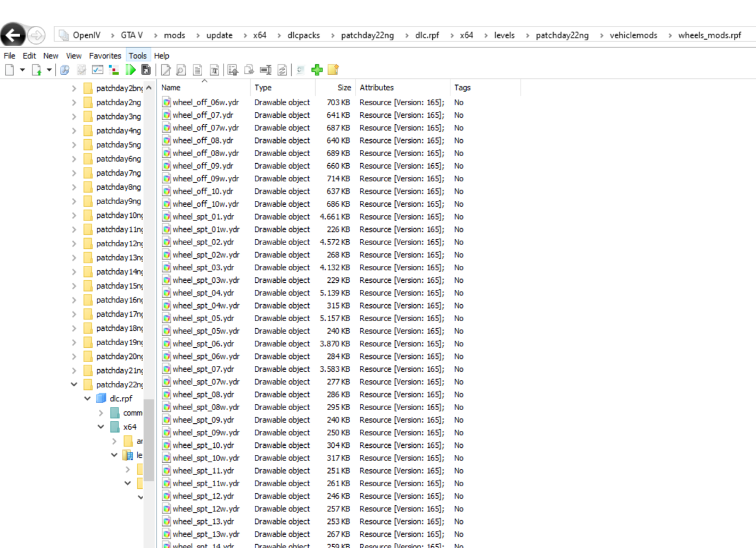The height and width of the screenshot is (548, 756).
Task: Click the document with magnifier toolbar icon
Action: click(181, 70)
